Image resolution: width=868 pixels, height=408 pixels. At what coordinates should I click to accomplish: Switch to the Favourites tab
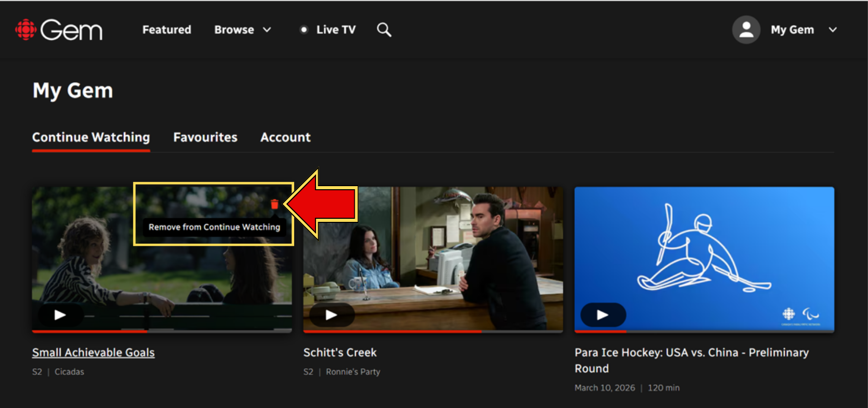[x=205, y=137]
